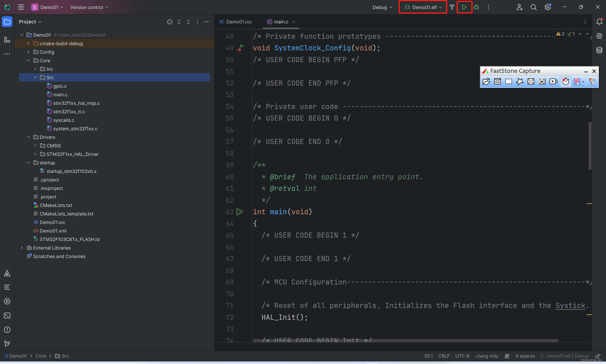This screenshot has width=606, height=364.
Task: Hide the Project panel
Action: coord(207,22)
